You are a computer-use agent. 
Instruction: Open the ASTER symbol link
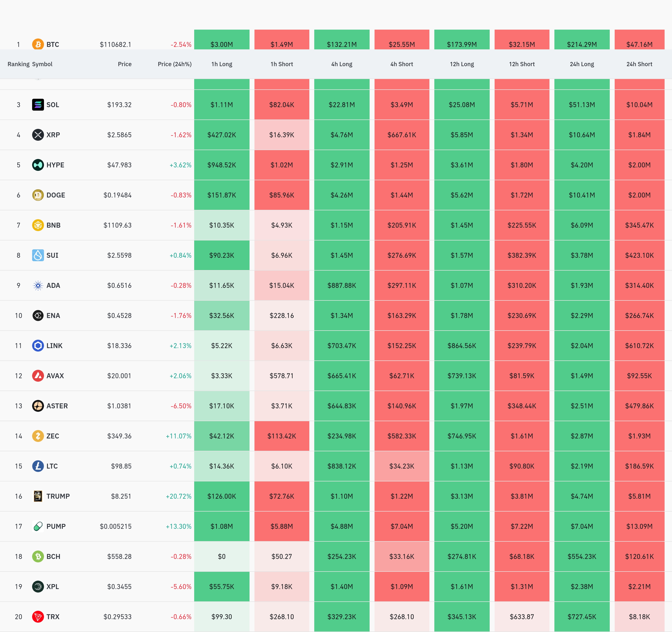tap(57, 406)
